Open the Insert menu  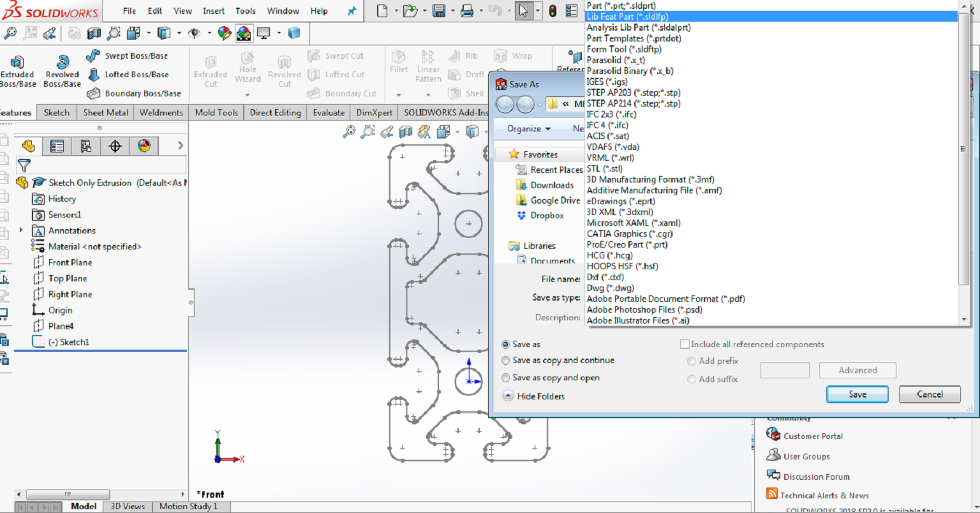(x=214, y=11)
